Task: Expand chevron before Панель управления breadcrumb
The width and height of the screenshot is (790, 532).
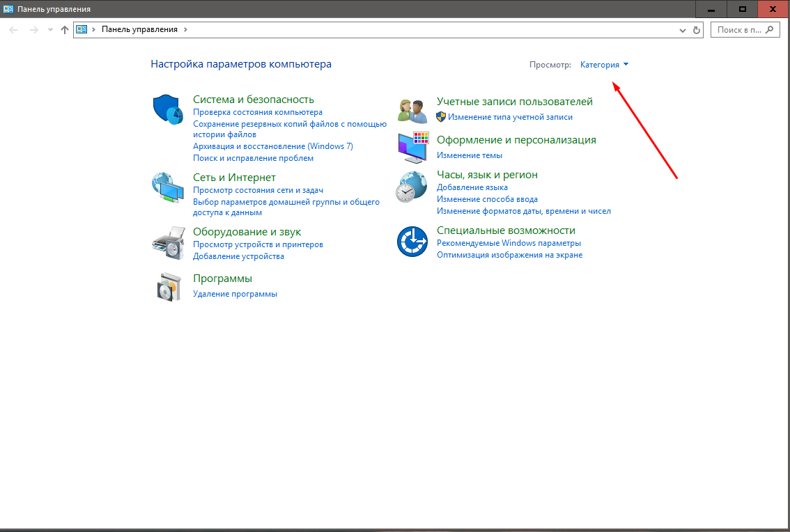Action: coord(94,29)
